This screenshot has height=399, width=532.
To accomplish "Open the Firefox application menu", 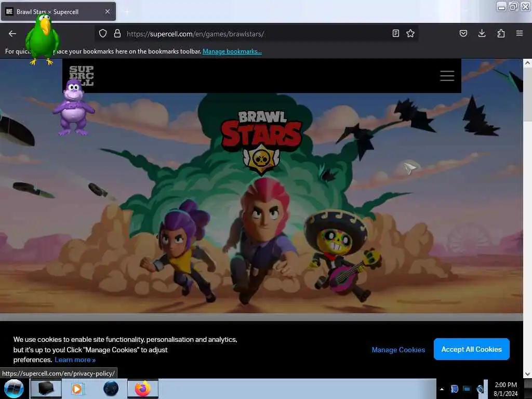I will click(520, 33).
